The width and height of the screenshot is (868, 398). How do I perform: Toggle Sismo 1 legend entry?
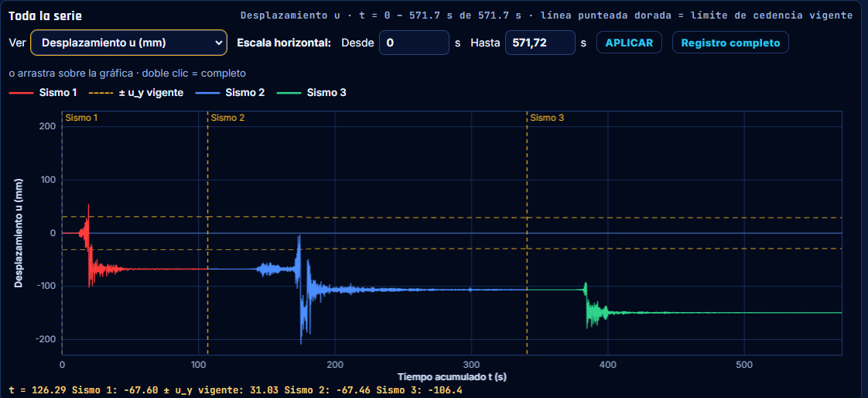[x=43, y=93]
